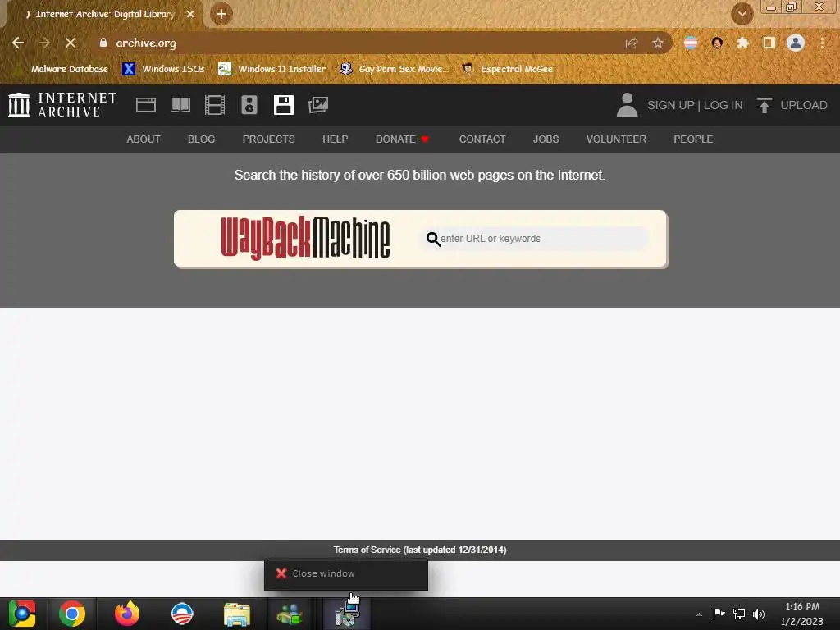The height and width of the screenshot is (630, 840).
Task: Open Chrome from the taskbar
Action: click(x=72, y=614)
